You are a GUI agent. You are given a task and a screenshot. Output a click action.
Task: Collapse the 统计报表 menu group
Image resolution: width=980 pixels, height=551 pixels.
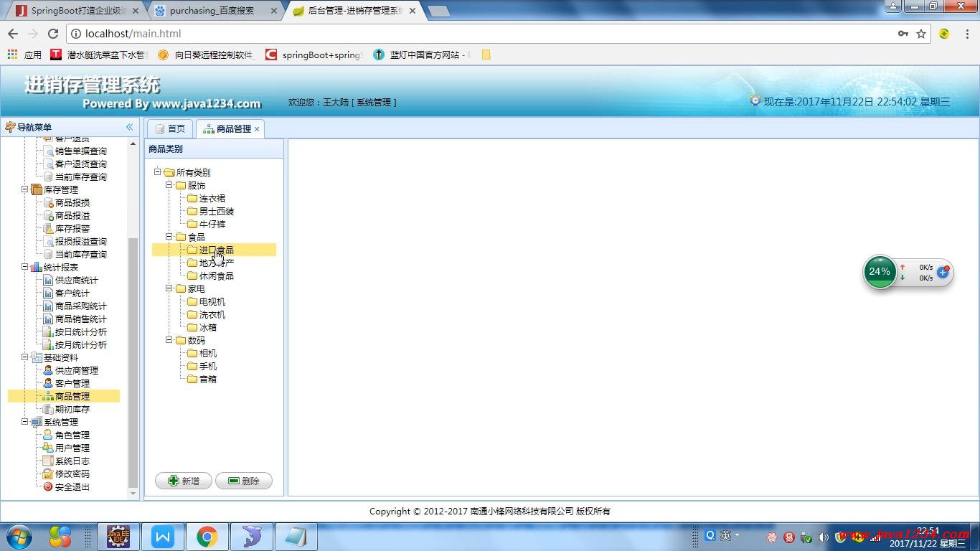25,267
